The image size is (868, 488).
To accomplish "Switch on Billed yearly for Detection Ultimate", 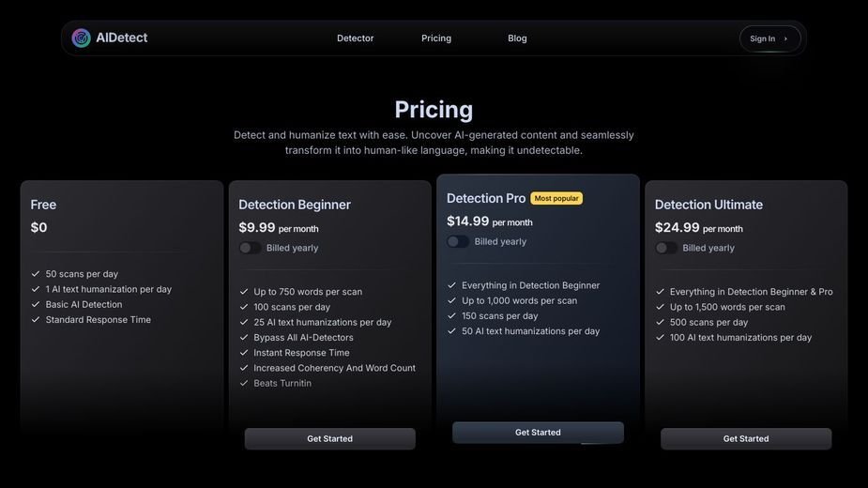I will click(666, 248).
